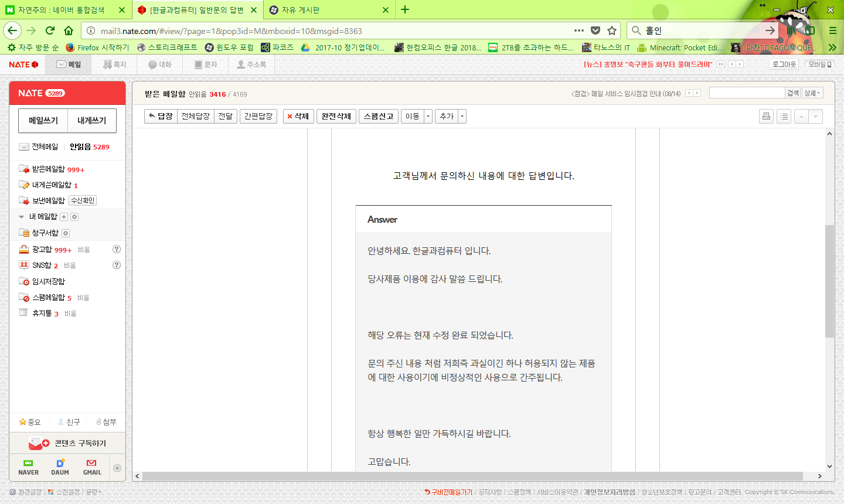
Task: Click 메일쓰기 compose button
Action: (x=43, y=120)
